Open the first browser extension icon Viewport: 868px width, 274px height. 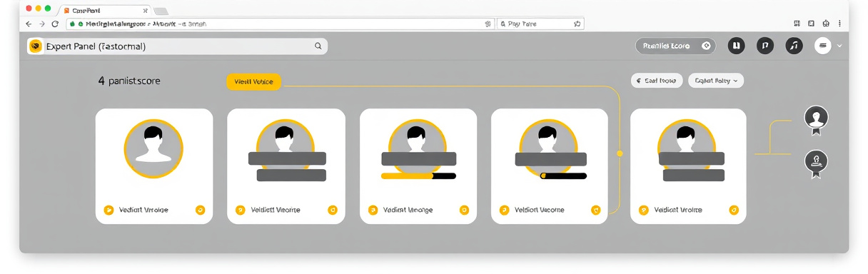point(797,24)
